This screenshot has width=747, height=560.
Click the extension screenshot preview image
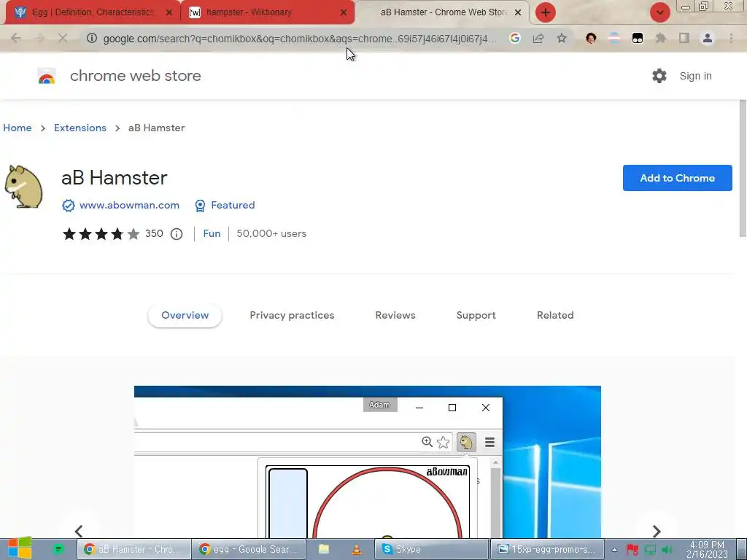click(x=368, y=462)
